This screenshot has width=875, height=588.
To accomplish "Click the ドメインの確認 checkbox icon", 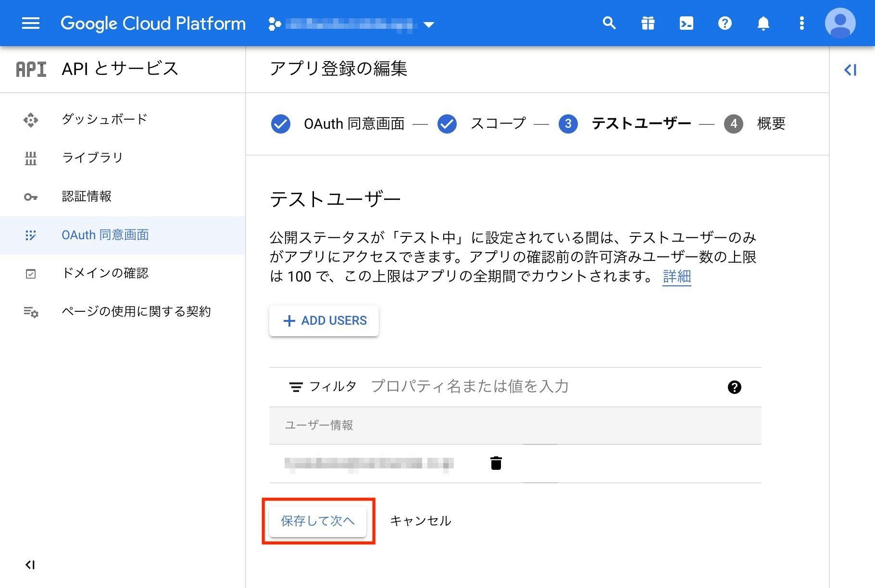I will click(31, 274).
